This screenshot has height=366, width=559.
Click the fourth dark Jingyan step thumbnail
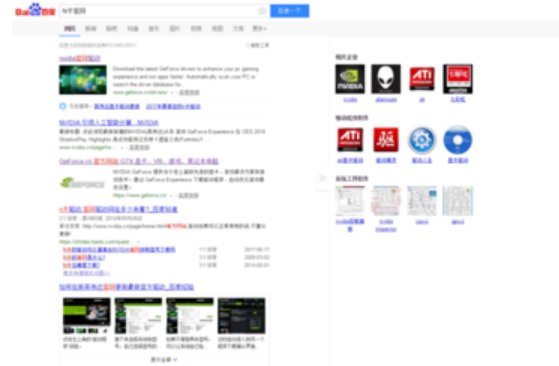[241, 315]
